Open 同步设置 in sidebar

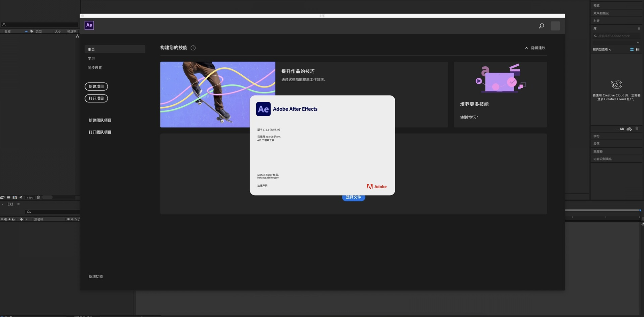[x=95, y=68]
